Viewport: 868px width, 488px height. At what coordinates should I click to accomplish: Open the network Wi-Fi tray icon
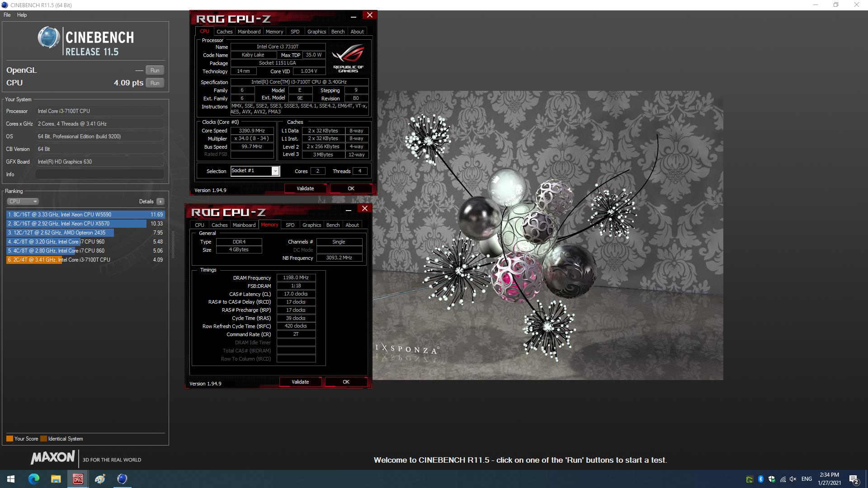coord(783,479)
